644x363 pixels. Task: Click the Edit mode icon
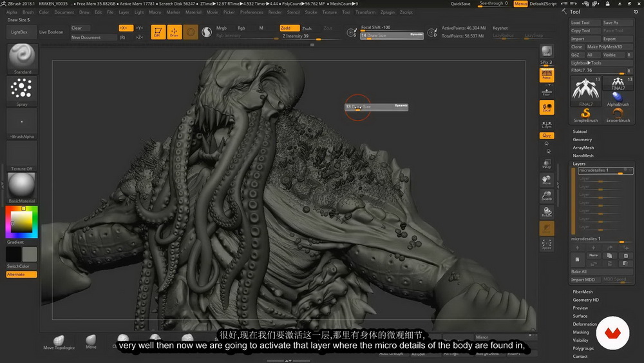[158, 32]
